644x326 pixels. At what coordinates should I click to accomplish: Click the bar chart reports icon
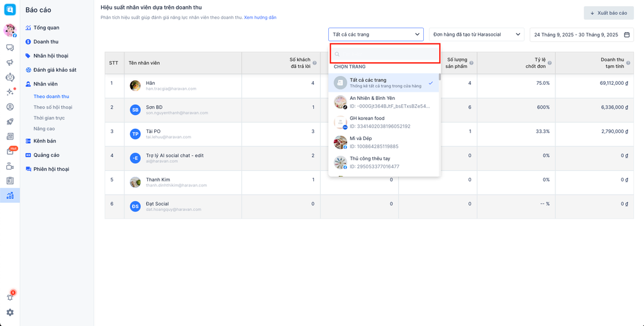coord(10,195)
